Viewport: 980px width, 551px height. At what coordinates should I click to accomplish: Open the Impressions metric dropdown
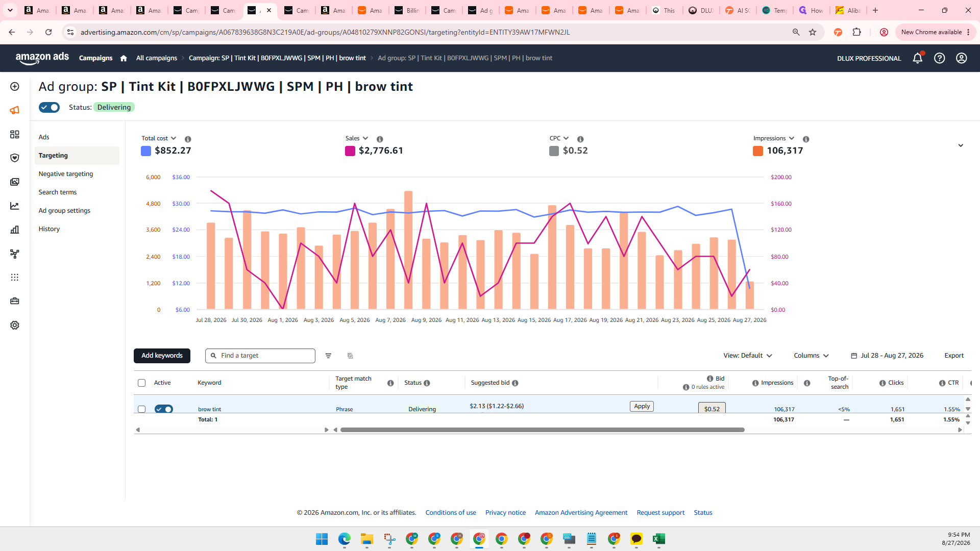(774, 138)
